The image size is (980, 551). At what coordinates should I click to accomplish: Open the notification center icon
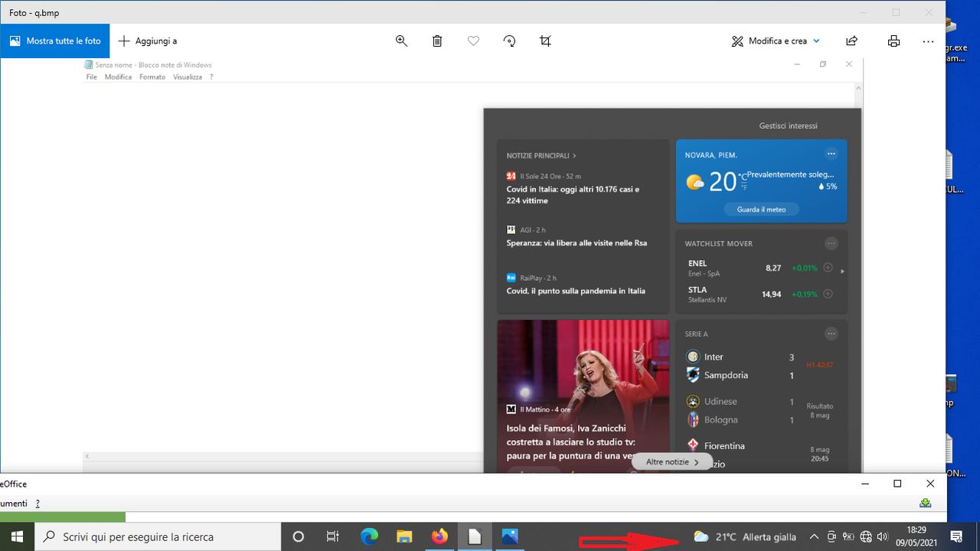pyautogui.click(x=956, y=536)
